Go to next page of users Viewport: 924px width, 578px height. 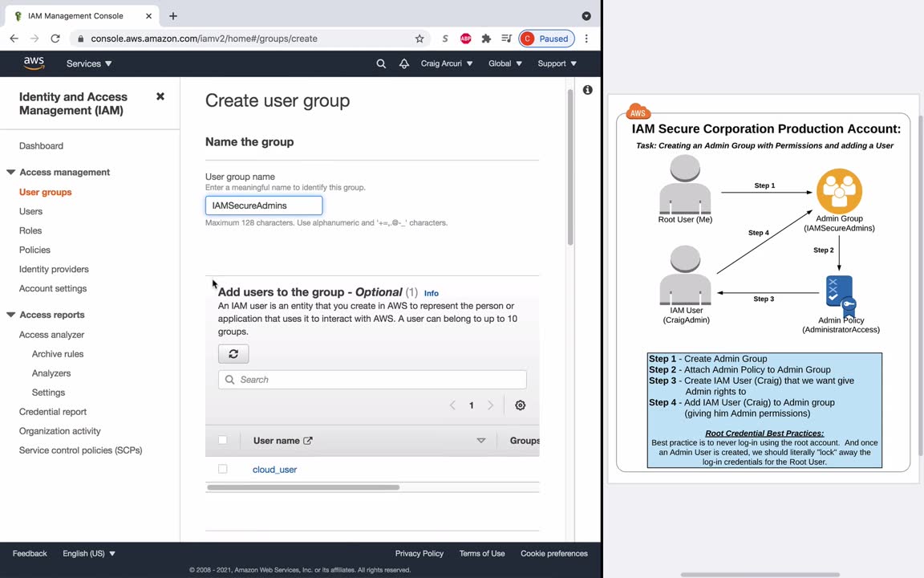point(490,405)
